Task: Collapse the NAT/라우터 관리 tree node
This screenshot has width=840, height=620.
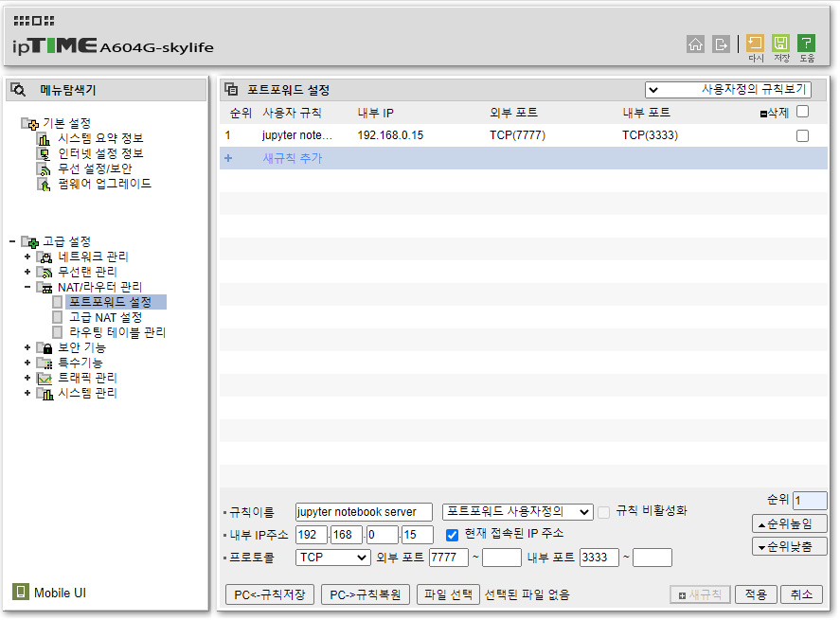Action: coord(27,288)
